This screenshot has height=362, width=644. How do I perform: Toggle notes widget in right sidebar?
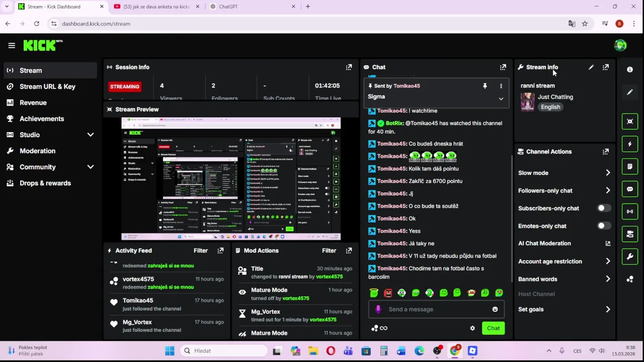(x=630, y=166)
